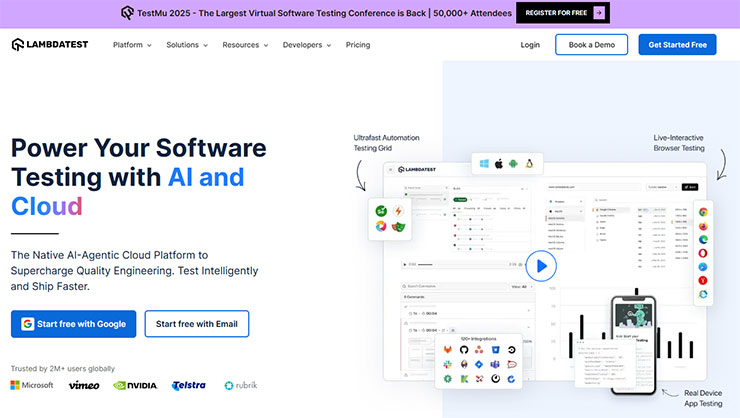Click Register For Free button

tap(563, 13)
